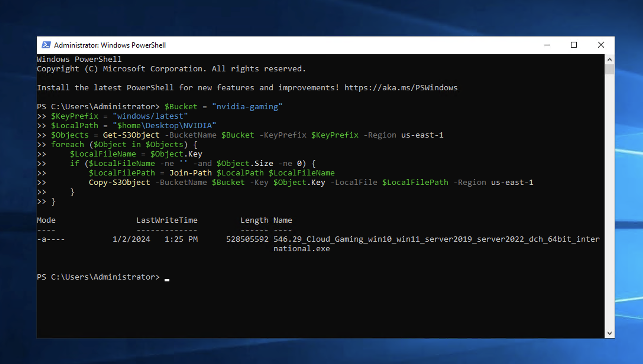This screenshot has height=364, width=643.
Task: Click the blinking cursor at bottom prompt
Action: click(167, 280)
